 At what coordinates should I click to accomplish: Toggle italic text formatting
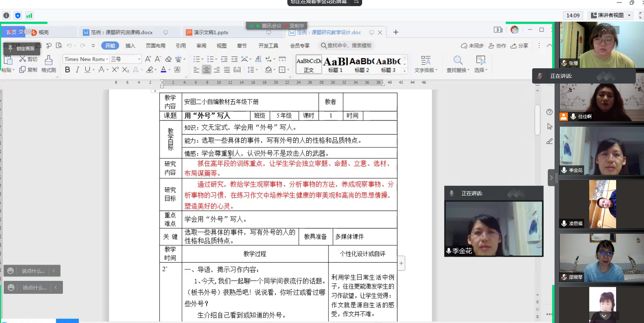78,70
